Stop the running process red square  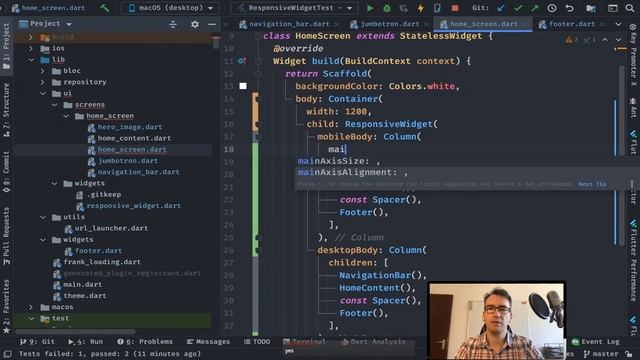tap(455, 8)
